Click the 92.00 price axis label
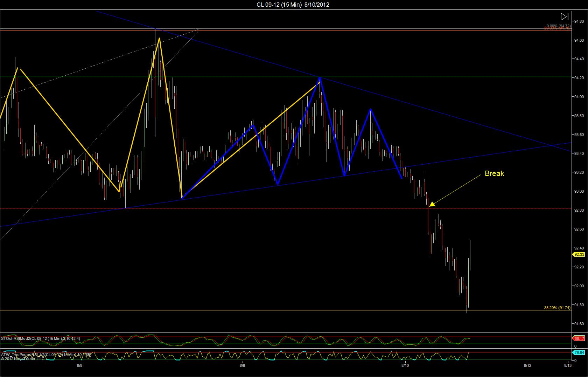The image size is (588, 377). coord(579,286)
